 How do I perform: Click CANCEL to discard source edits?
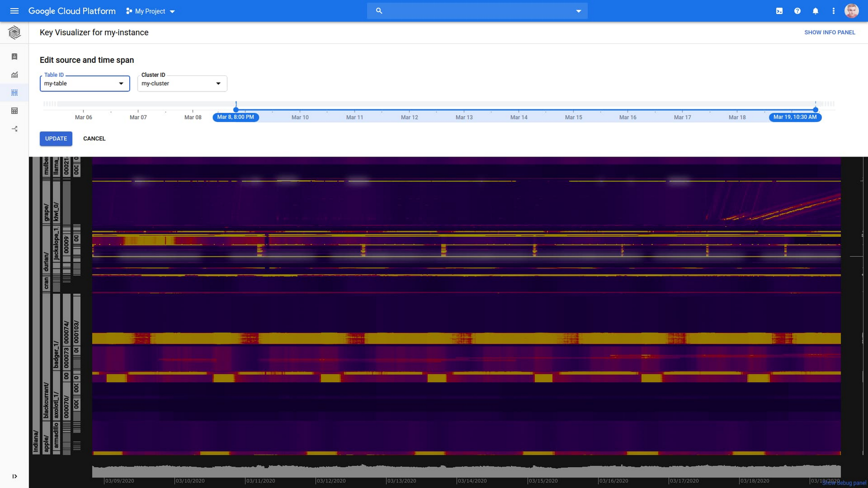coord(94,138)
